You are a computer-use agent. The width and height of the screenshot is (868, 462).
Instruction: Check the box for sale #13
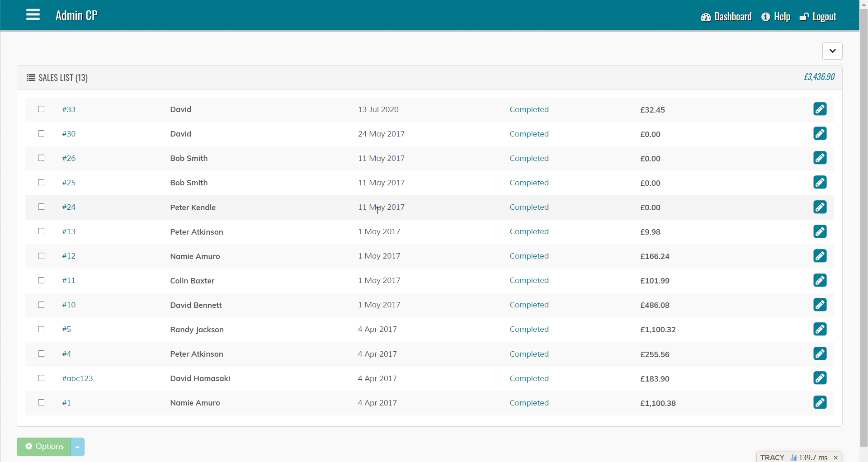pos(41,231)
